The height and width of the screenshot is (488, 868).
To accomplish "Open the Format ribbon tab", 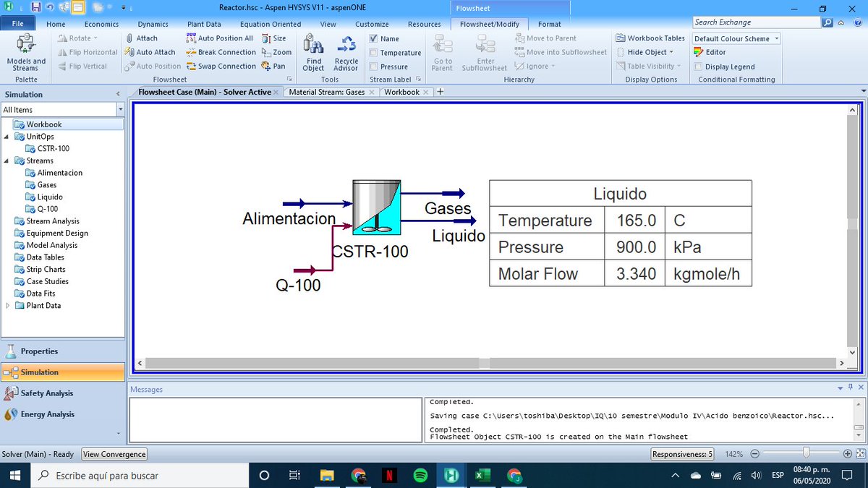I will [x=550, y=24].
